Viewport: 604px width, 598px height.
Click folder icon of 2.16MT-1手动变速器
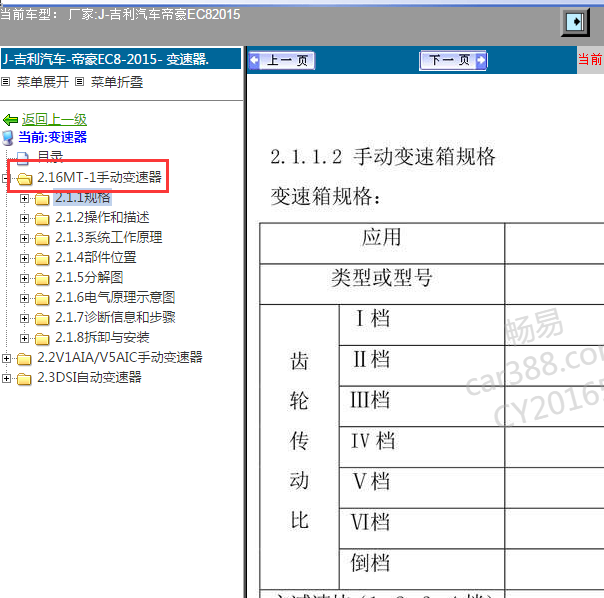(24, 178)
